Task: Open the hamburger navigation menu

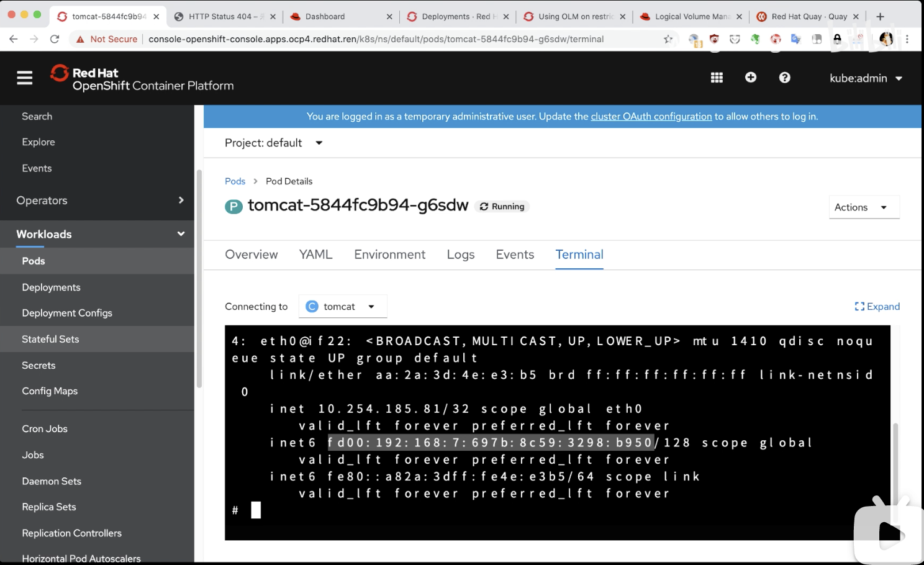Action: (25, 78)
